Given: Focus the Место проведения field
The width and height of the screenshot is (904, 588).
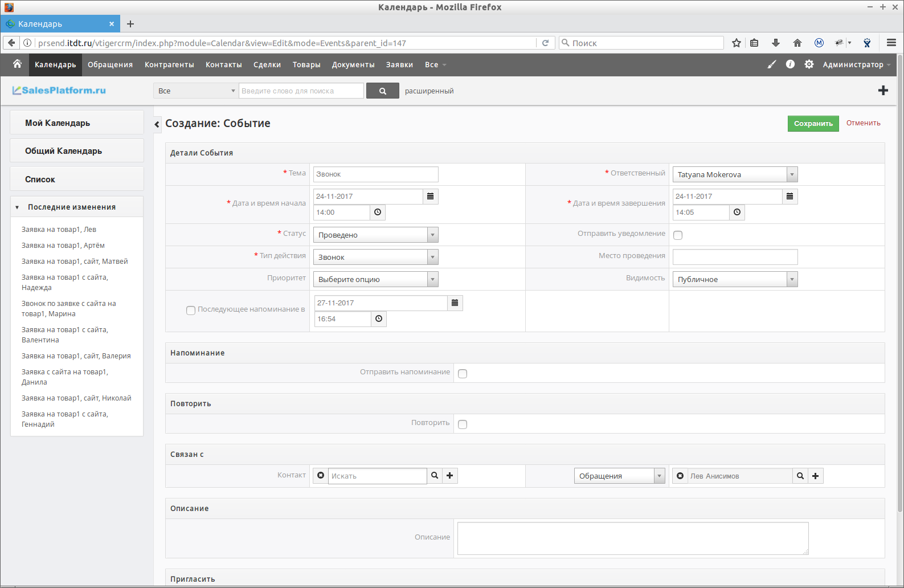Looking at the screenshot, I should click(735, 257).
